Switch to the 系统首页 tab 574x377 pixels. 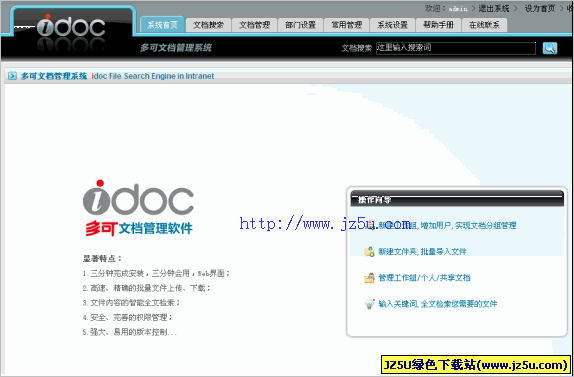[x=162, y=25]
